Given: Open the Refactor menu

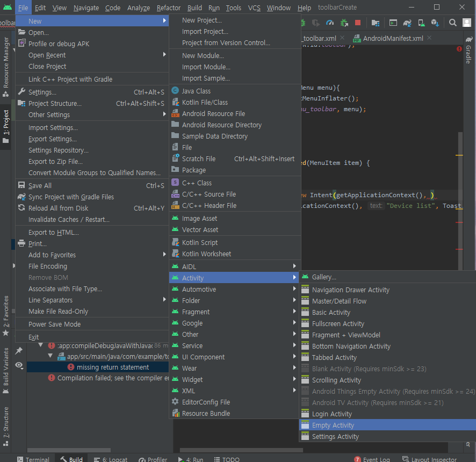Looking at the screenshot, I should tap(169, 8).
